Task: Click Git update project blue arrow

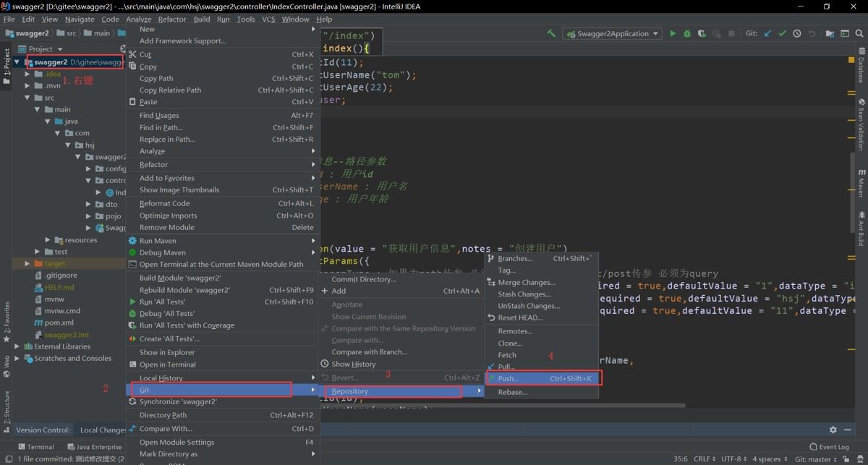Action: click(x=767, y=33)
